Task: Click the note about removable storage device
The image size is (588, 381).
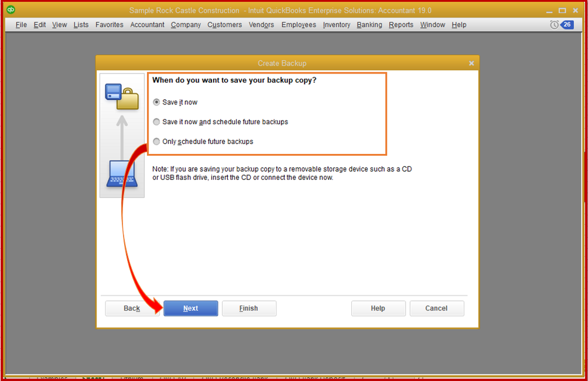Action: click(x=282, y=173)
